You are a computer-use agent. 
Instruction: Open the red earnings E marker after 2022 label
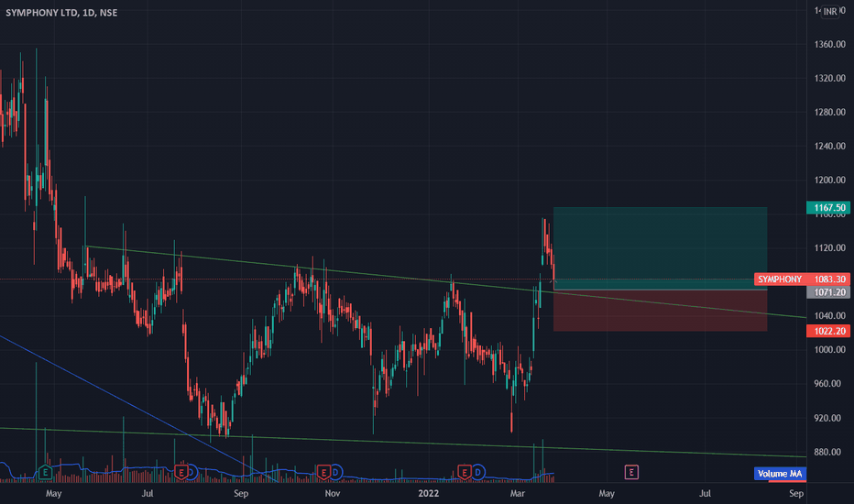[x=464, y=473]
